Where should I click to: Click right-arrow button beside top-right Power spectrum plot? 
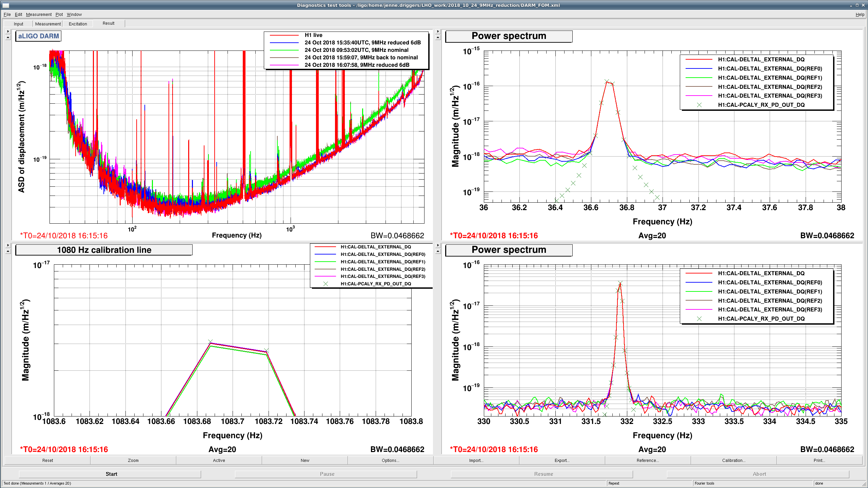438,31
